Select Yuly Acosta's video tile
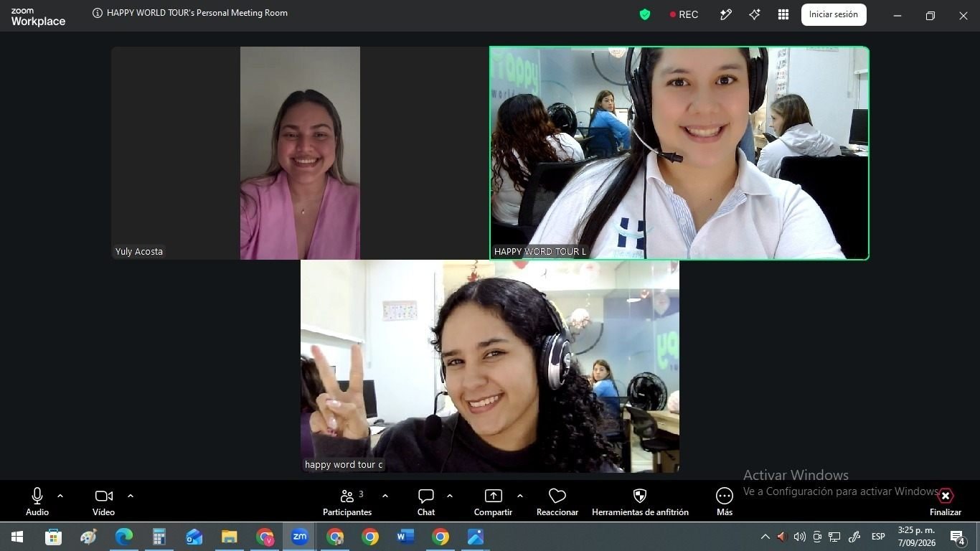 [300, 153]
